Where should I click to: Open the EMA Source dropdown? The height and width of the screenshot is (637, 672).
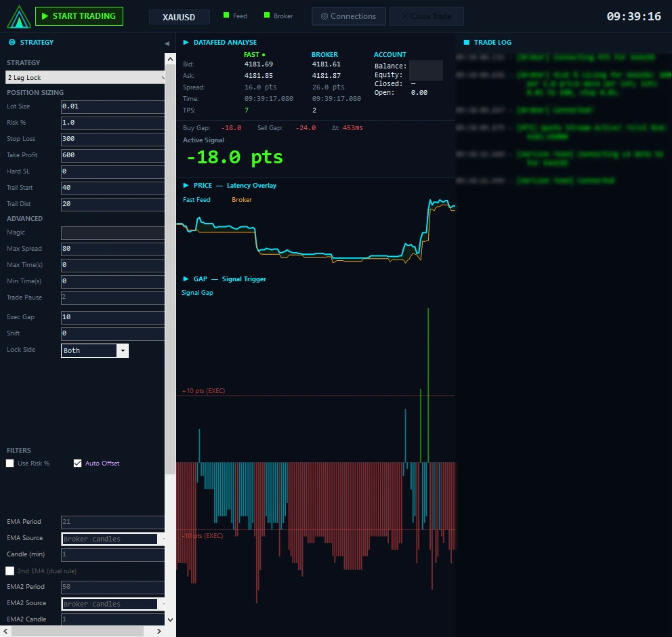tap(113, 539)
